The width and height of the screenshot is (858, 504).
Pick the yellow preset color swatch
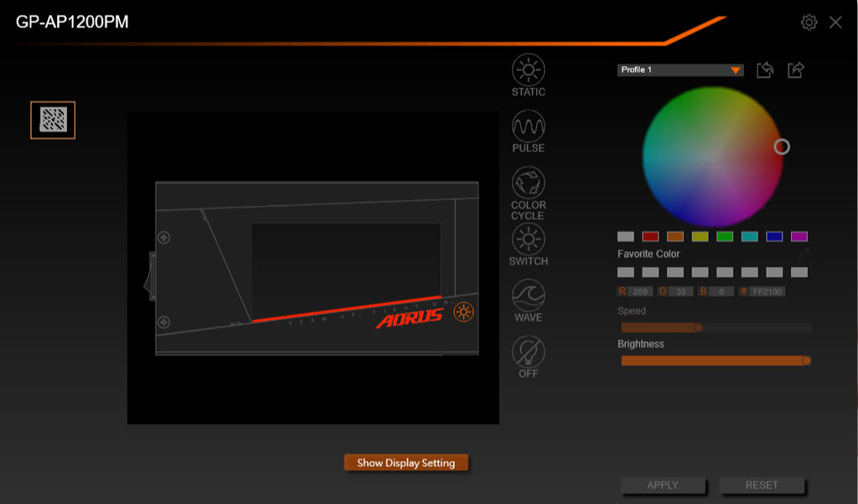(700, 236)
